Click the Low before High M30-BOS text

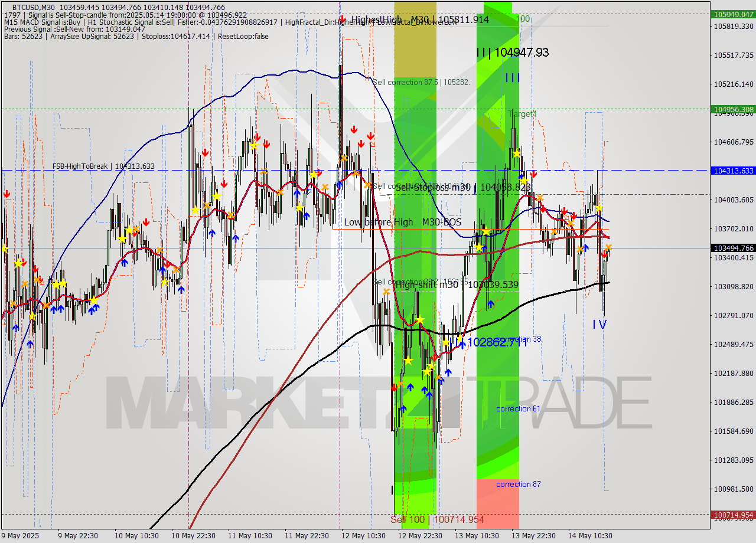click(403, 223)
